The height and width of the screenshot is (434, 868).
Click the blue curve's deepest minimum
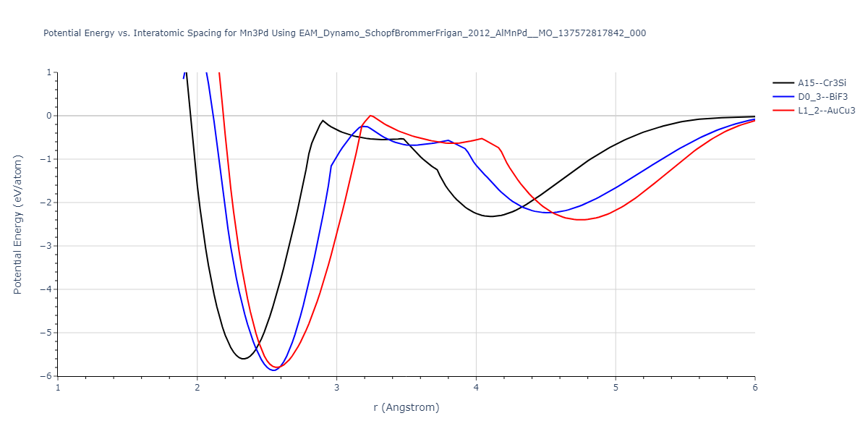click(273, 370)
